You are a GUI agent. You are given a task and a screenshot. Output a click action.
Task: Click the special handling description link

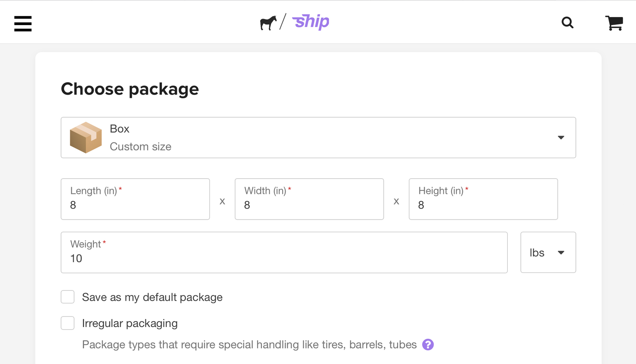coord(249,344)
